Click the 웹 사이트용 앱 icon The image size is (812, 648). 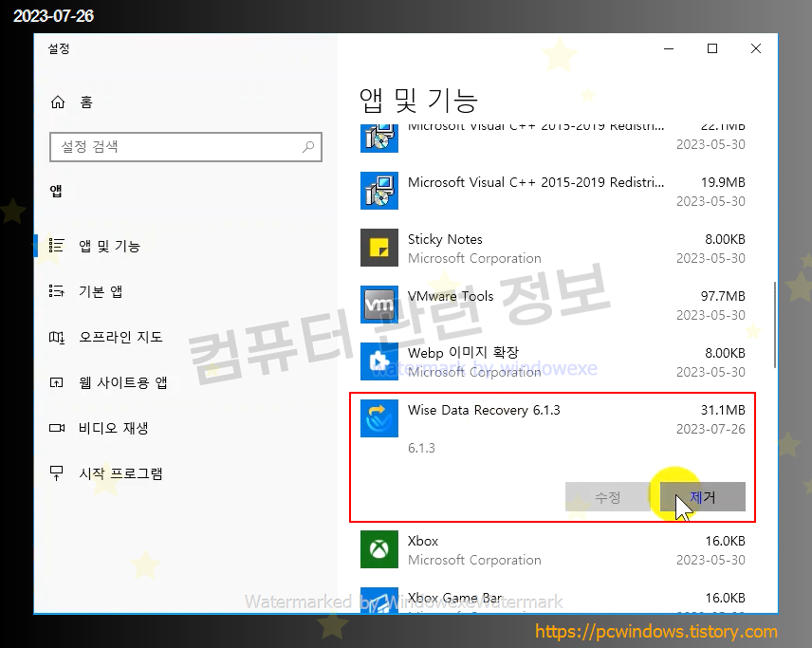tap(57, 382)
